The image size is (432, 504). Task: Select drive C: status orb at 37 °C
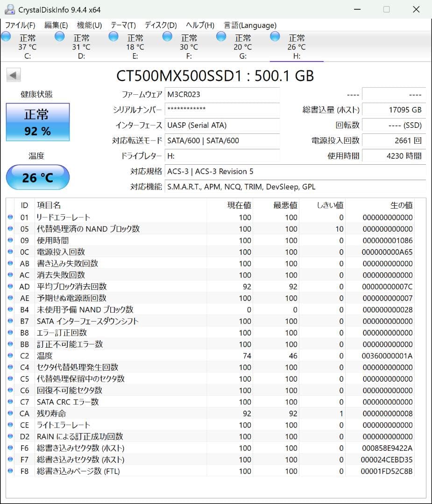[6, 36]
